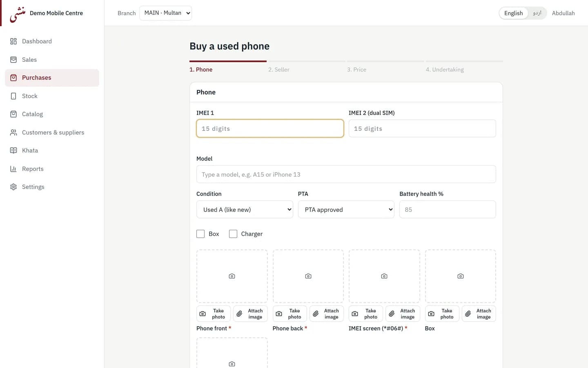Screen dimensions: 588x368
Task: Click the Sales icon in sidebar
Action: pyautogui.click(x=13, y=60)
